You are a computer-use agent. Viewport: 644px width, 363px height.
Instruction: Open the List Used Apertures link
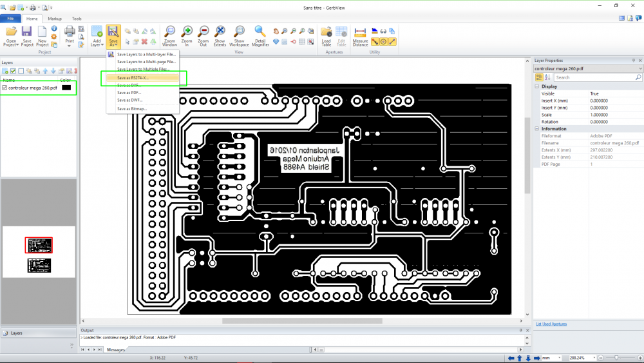[551, 324]
